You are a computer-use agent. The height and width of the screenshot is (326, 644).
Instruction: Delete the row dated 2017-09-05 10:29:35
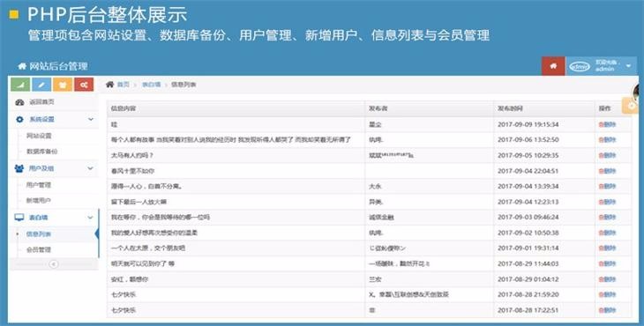tap(607, 155)
